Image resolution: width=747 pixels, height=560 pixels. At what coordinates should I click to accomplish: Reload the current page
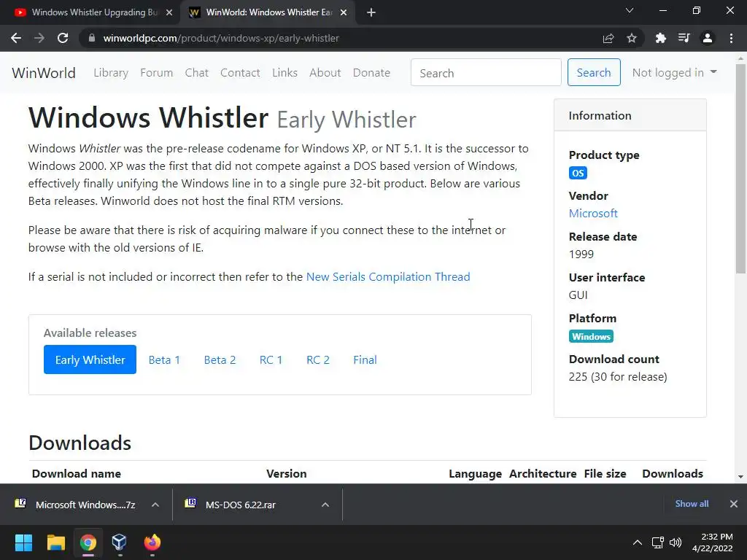(63, 38)
